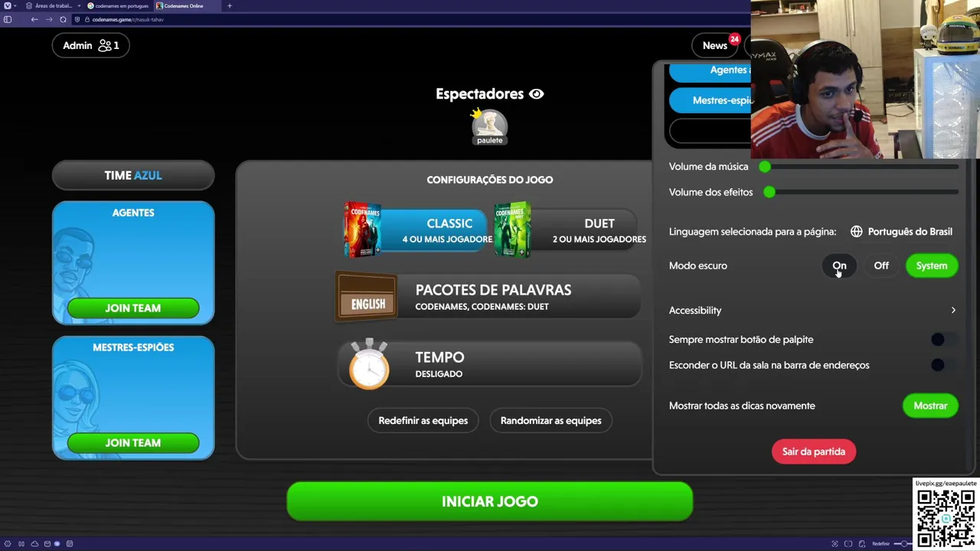This screenshot has height=551, width=980.
Task: Select the Mestres-espiões option in settings panel
Action: pyautogui.click(x=710, y=100)
